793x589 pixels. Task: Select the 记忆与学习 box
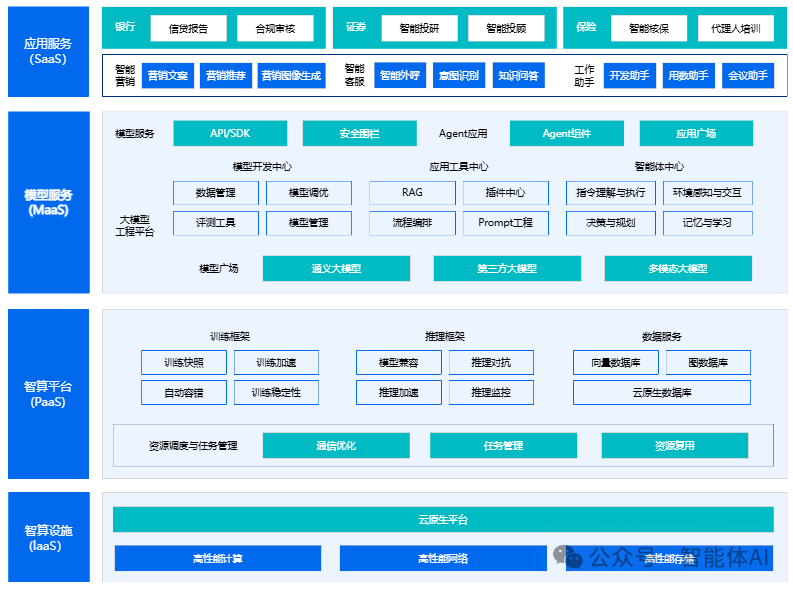(708, 223)
